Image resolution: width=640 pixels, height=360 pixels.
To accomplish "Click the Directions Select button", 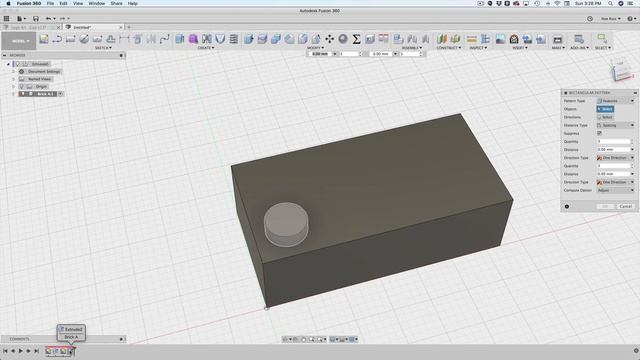I will tap(605, 117).
